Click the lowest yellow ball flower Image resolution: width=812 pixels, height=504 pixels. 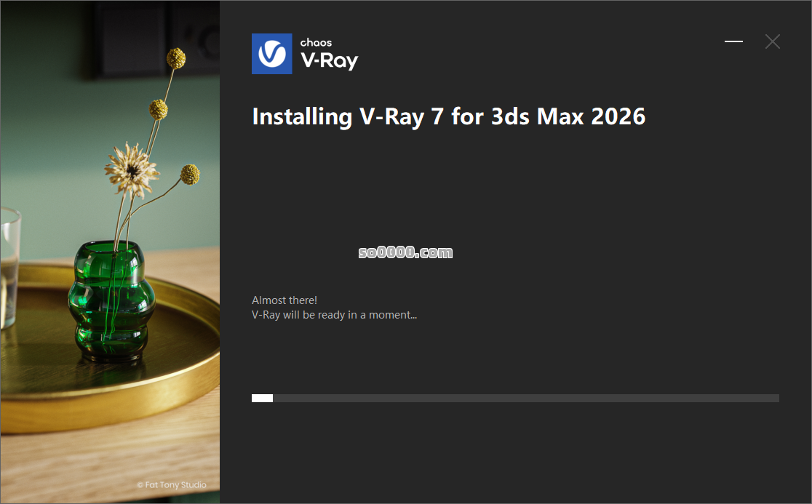(190, 175)
